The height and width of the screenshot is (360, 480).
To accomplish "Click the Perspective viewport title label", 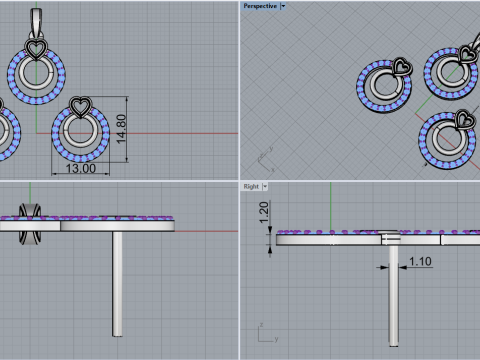I will tap(260, 6).
